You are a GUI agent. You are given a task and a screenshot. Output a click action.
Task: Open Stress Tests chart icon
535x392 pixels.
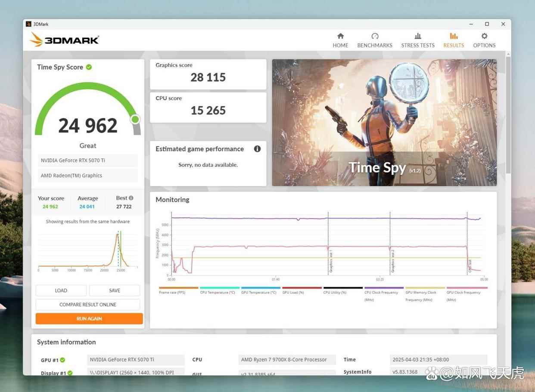418,36
